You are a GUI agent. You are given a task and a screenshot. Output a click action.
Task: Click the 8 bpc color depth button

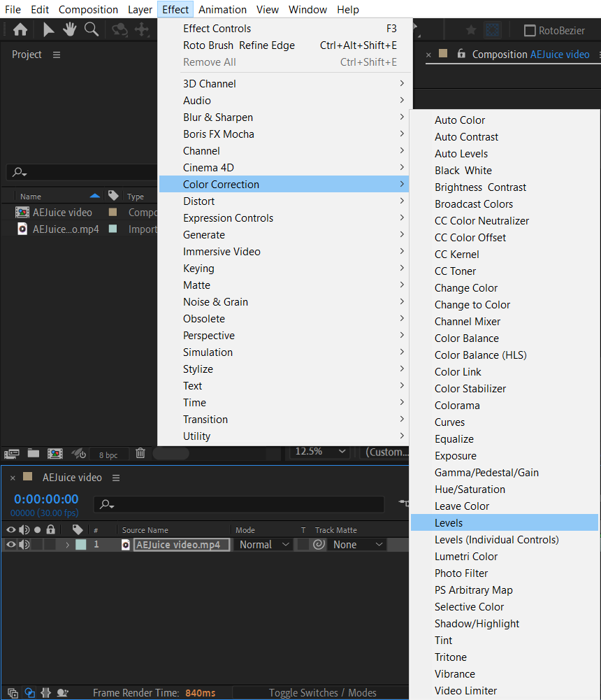pos(108,455)
